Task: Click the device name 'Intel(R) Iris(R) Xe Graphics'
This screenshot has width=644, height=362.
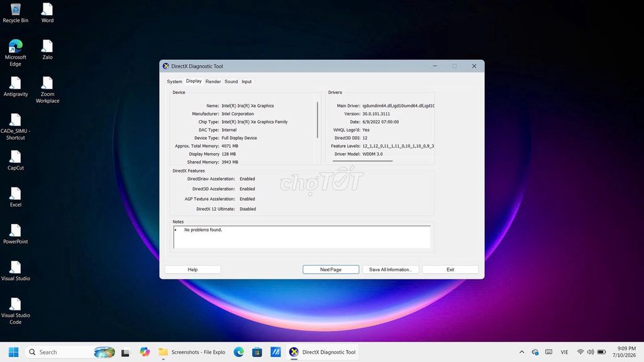Action: [x=248, y=106]
